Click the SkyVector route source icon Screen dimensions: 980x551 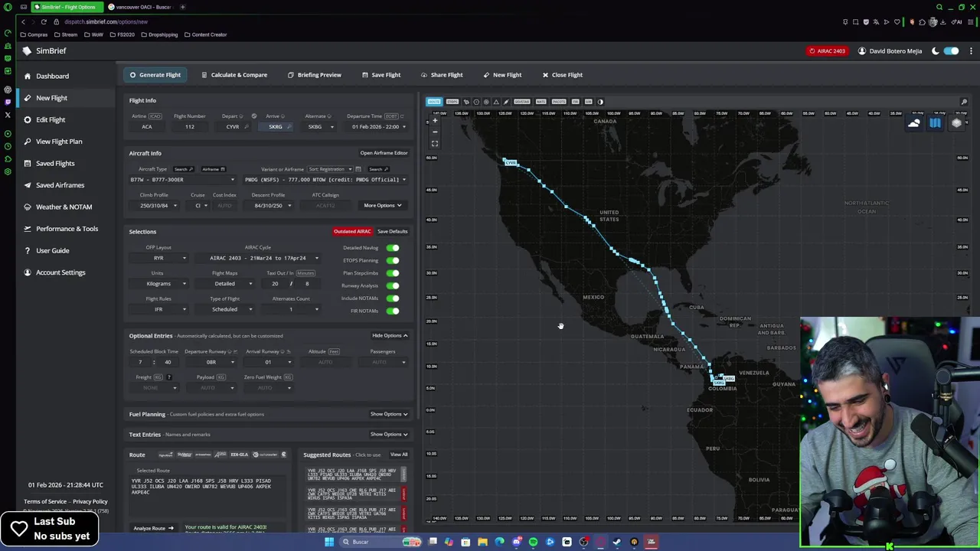185,455
